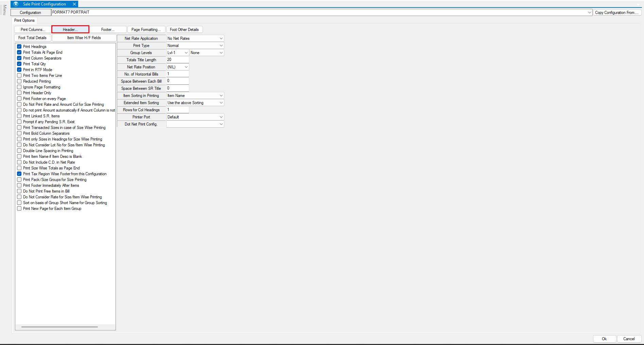
Task: Open the vertical Menu sidebar
Action: [4, 10]
